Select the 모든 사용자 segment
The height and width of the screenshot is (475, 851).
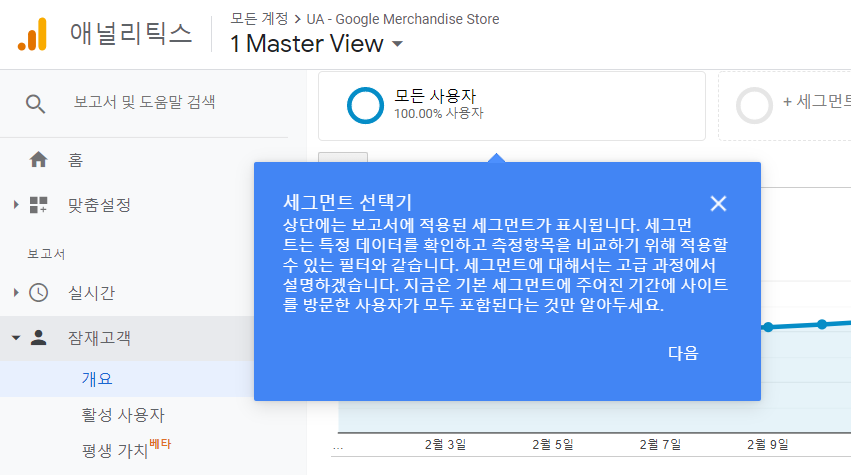(512, 106)
